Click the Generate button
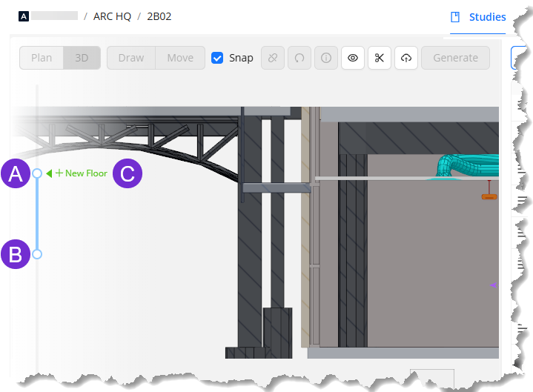 [x=455, y=58]
